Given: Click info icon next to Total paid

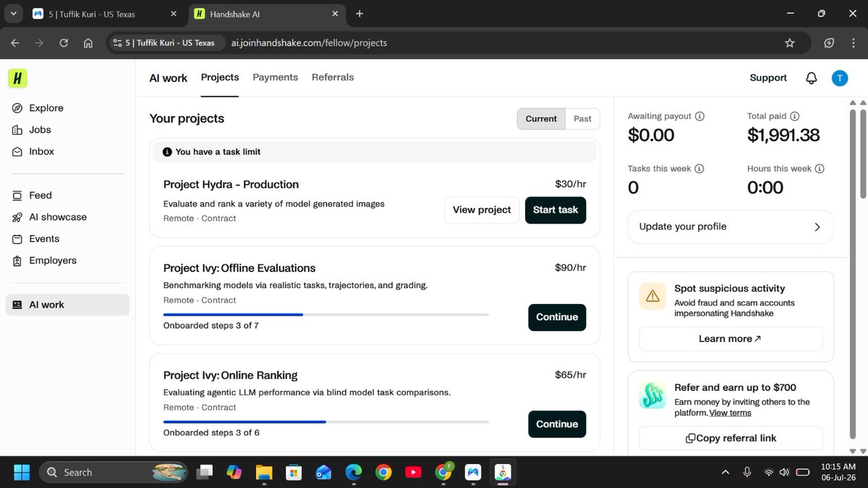Looking at the screenshot, I should coord(794,116).
